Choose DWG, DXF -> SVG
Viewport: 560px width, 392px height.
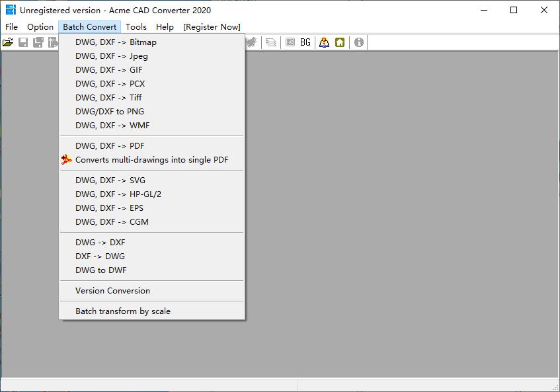point(152,180)
